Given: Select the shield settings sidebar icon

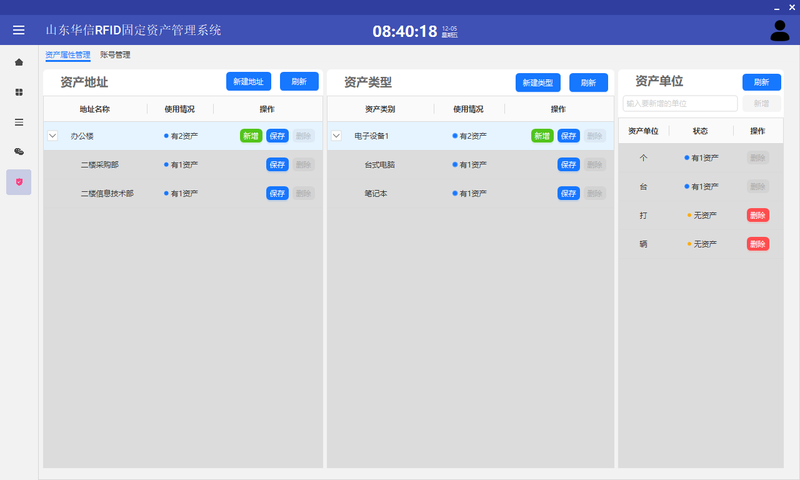Looking at the screenshot, I should (x=19, y=182).
